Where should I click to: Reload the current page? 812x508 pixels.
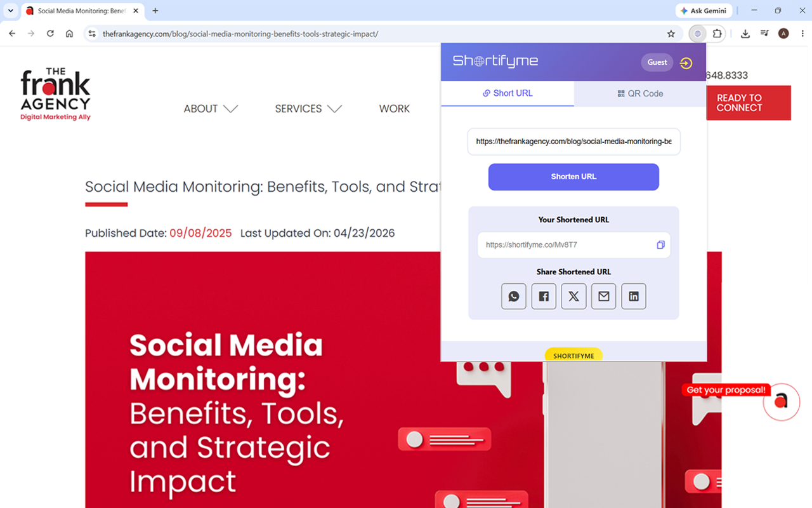[50, 34]
